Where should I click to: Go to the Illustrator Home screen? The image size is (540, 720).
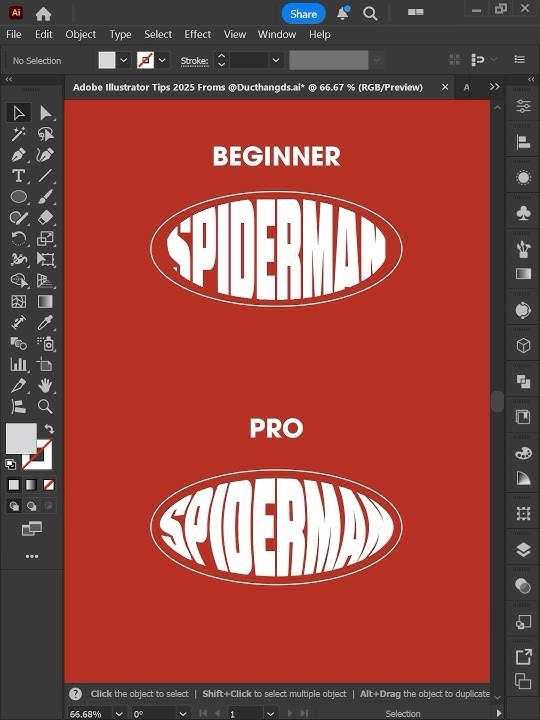point(43,14)
